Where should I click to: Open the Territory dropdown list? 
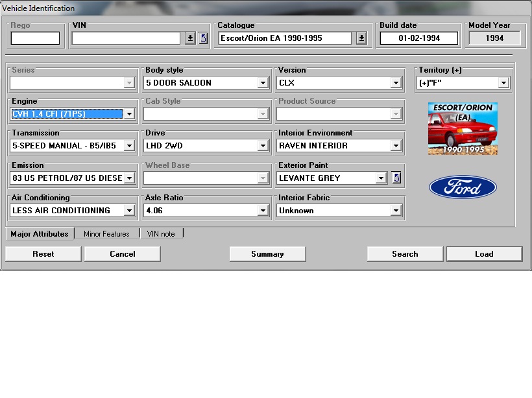[503, 83]
